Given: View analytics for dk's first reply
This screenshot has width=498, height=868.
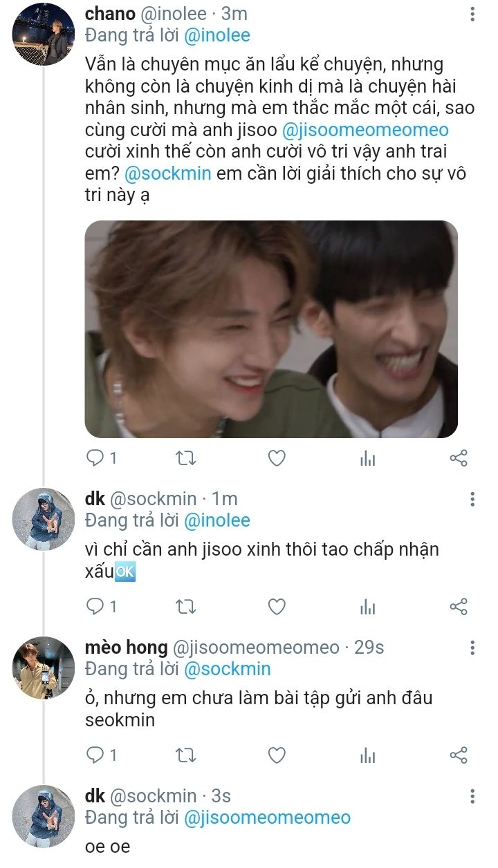Looking at the screenshot, I should coord(368,607).
